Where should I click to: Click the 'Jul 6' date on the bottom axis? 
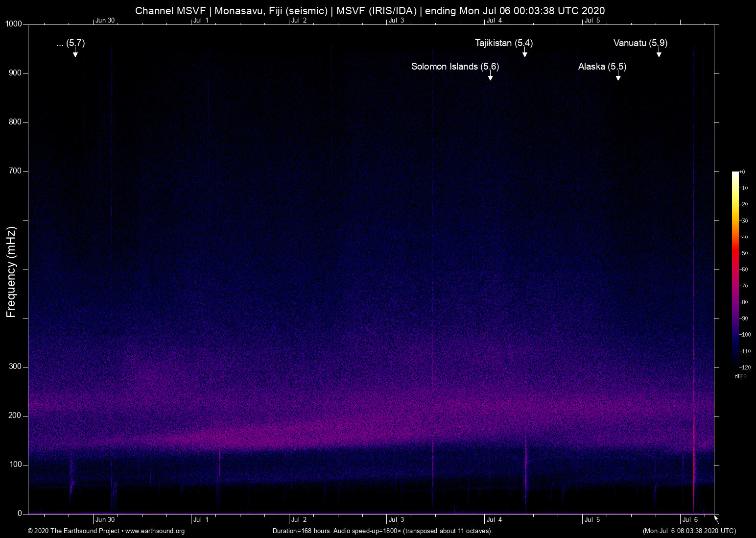(x=690, y=520)
